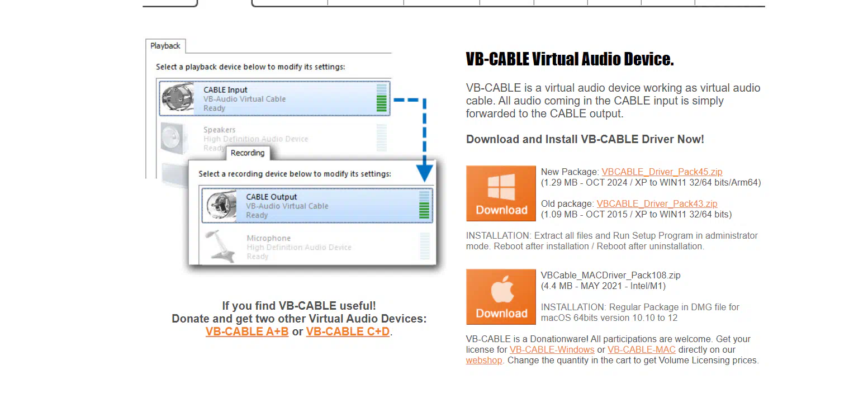Click the CABLE Input connector icon
Image resolution: width=868 pixels, height=398 pixels.
point(178,98)
